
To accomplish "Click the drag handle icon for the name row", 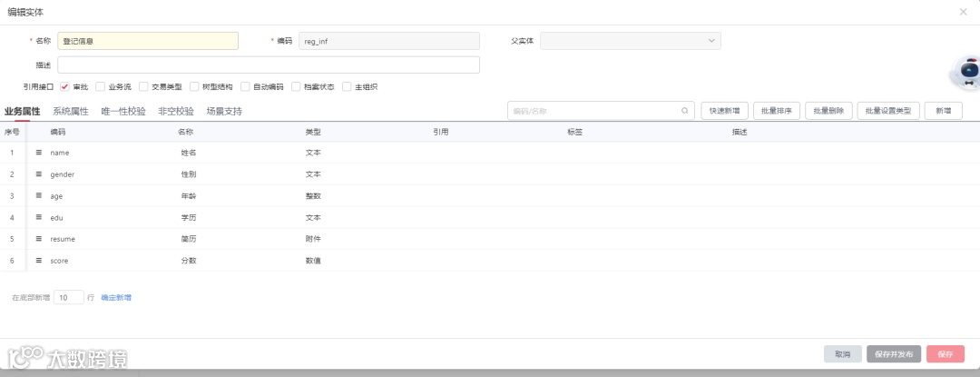I will [39, 153].
